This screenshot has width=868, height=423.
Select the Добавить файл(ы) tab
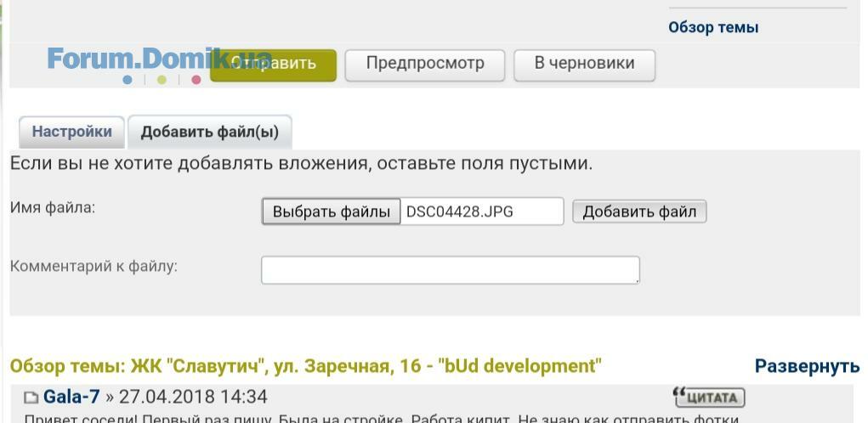209,133
